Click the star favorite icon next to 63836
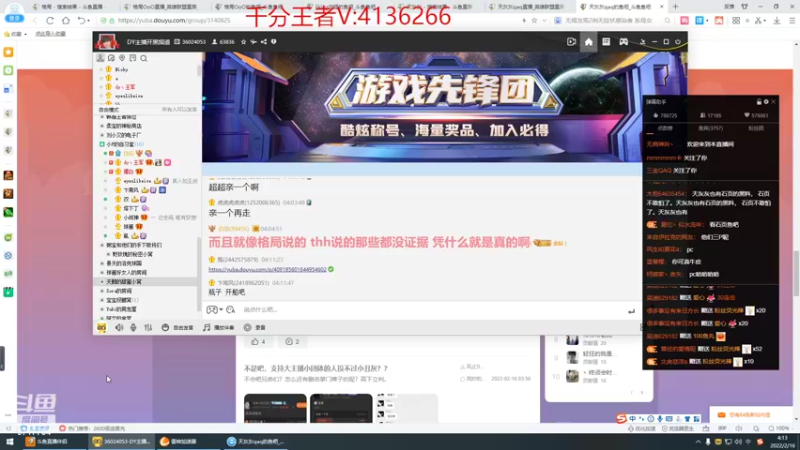Viewport: 800px width, 450px height. 243,42
